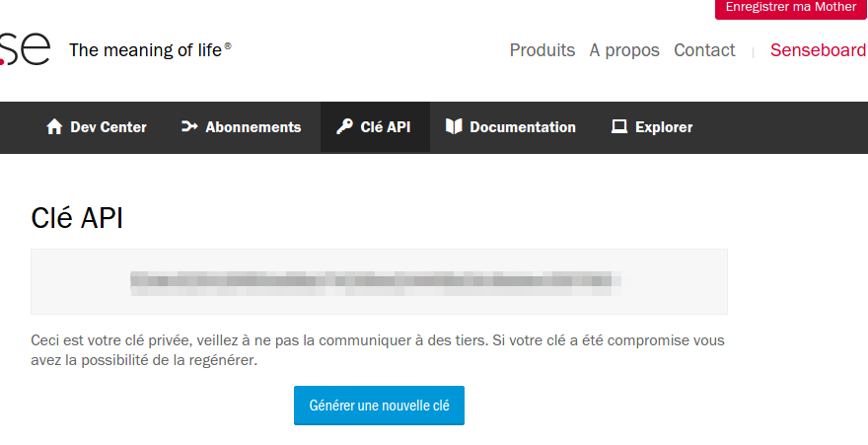This screenshot has height=445, width=868.
Task: Click Générer une nouvelle clé button
Action: click(379, 406)
